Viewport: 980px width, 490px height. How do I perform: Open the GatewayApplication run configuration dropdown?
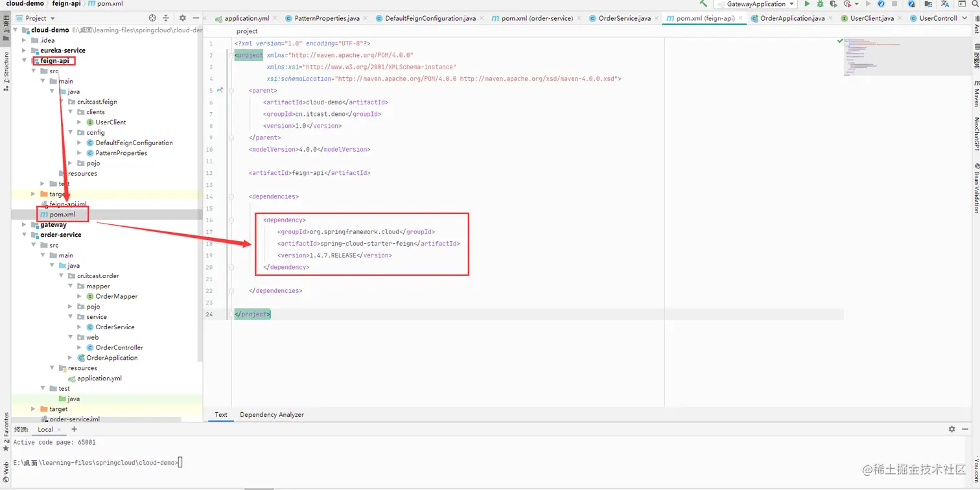(x=755, y=4)
